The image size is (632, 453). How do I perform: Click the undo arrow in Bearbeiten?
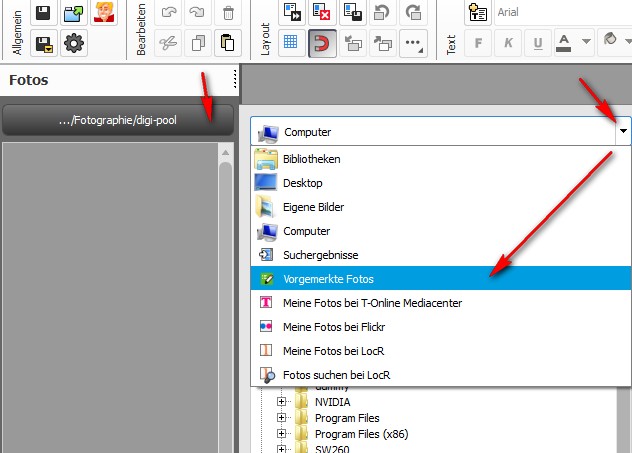coord(168,12)
